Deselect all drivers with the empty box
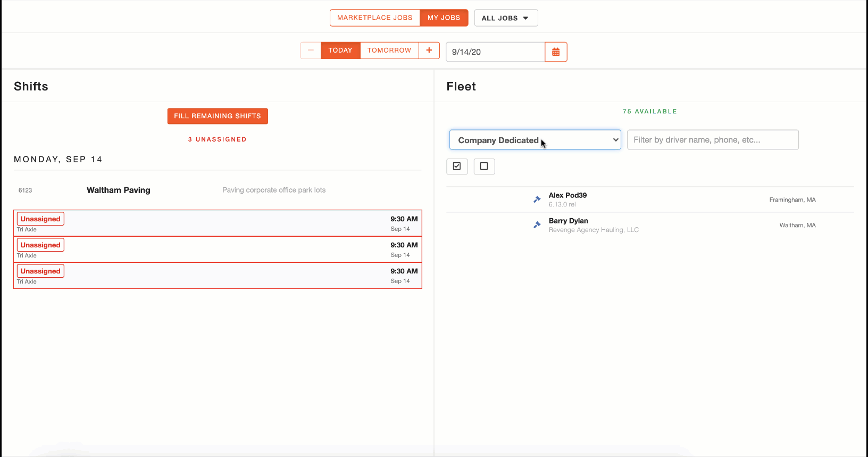 [484, 167]
